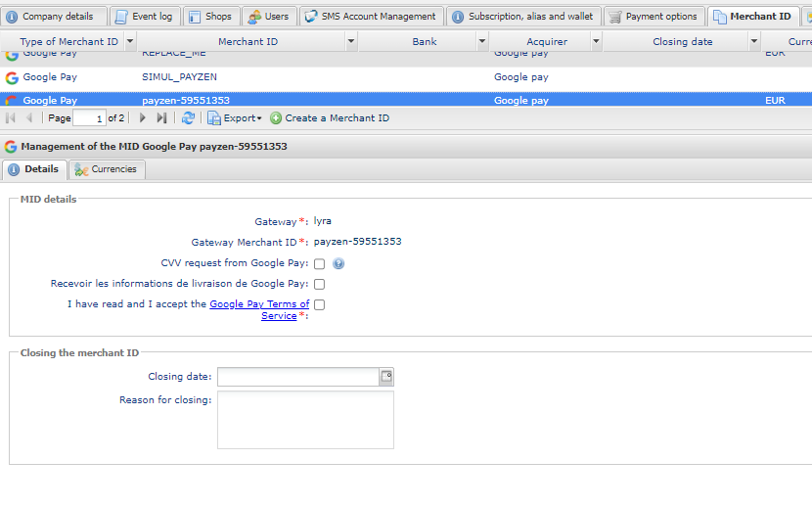Screen dimensions: 812x506
Task: Jump to last page of grid
Action: (x=161, y=118)
